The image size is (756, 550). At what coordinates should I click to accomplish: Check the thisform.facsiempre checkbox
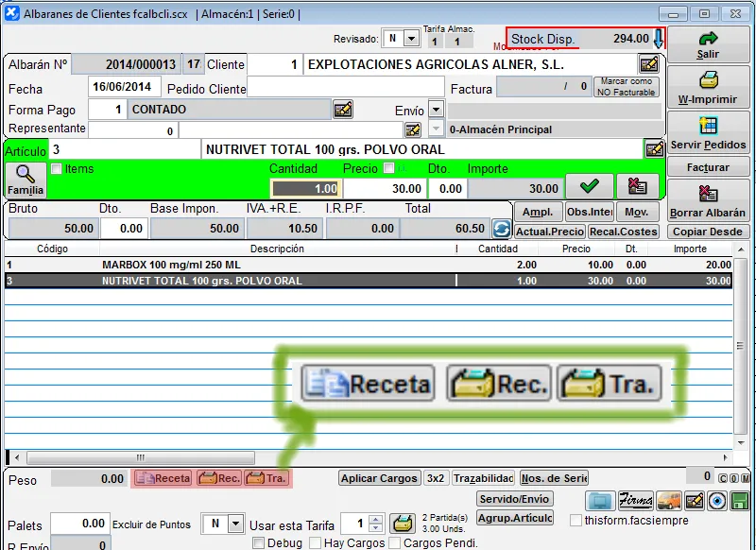[x=576, y=520]
